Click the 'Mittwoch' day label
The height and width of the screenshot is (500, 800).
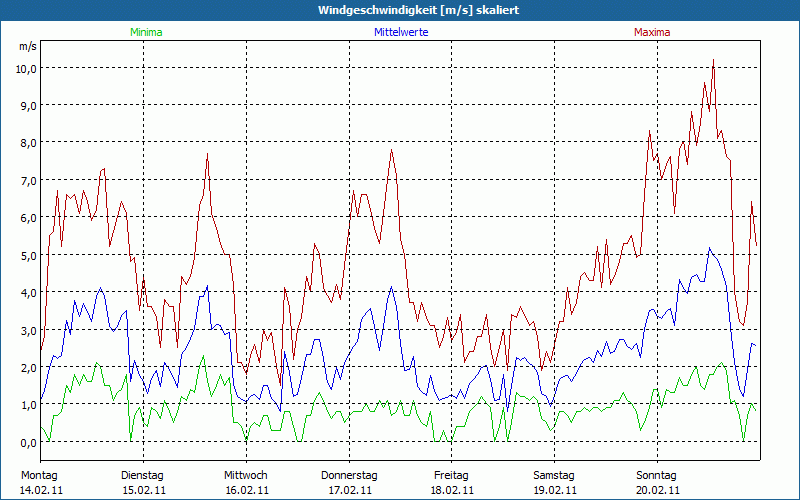(x=246, y=476)
